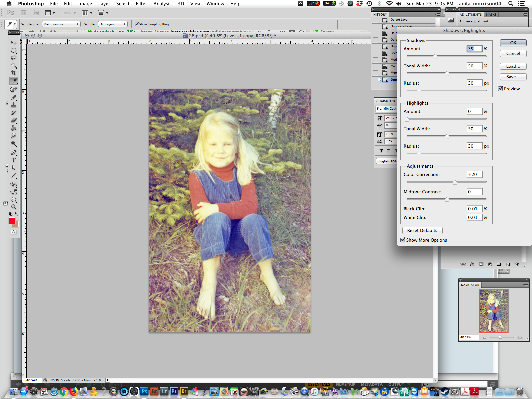The image size is (532, 399).
Task: Open the Select menu
Action: click(123, 4)
